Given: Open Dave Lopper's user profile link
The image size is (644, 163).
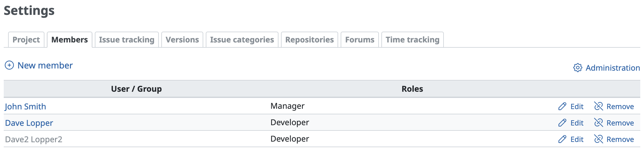Looking at the screenshot, I should [29, 123].
